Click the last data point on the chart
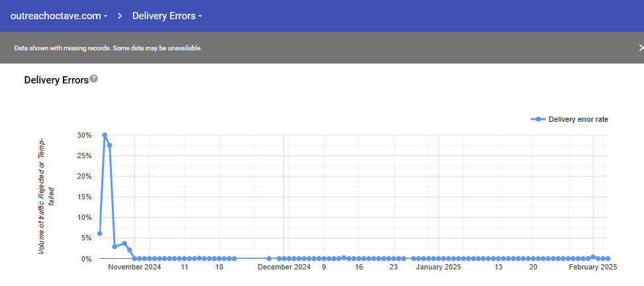 coord(608,258)
